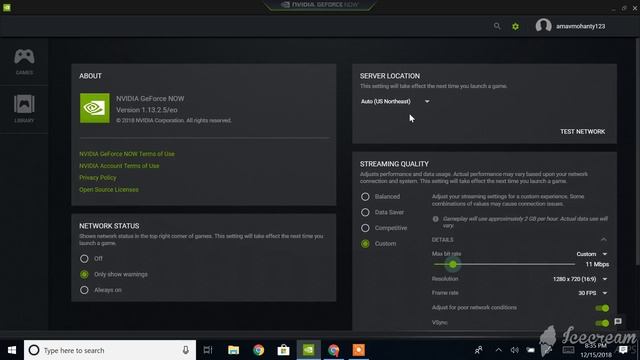The width and height of the screenshot is (640, 360).
Task: Open the Frame rate 30 FPS dropdown
Action: 593,293
